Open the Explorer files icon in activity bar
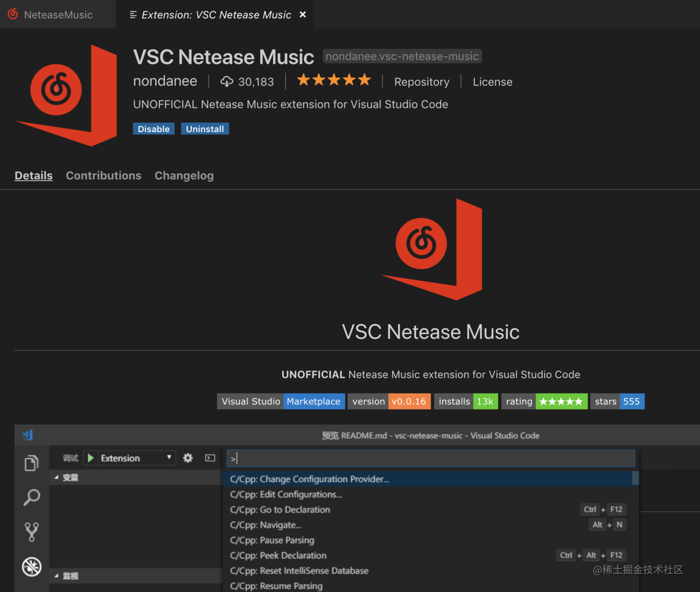700x592 pixels. 32,463
